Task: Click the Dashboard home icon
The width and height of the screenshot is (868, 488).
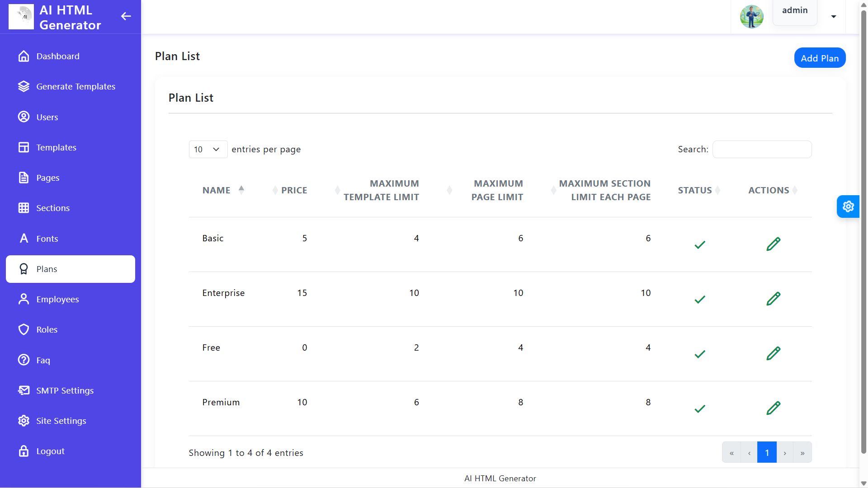Action: (24, 56)
